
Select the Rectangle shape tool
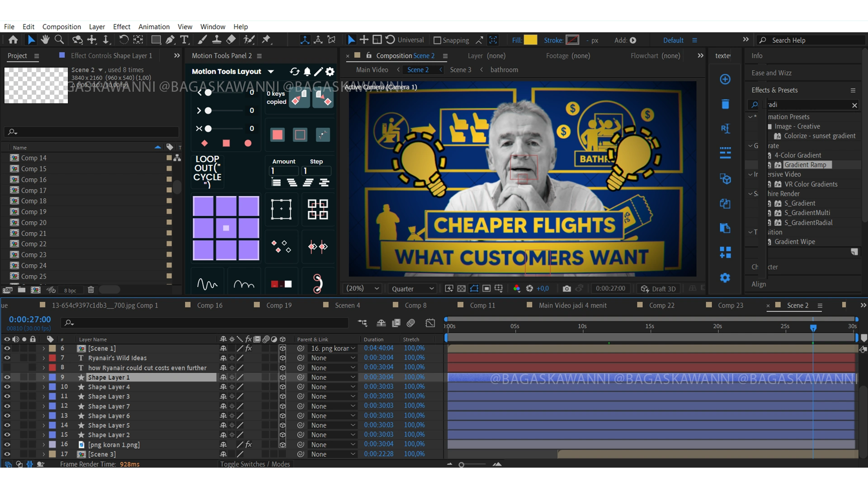click(x=156, y=40)
